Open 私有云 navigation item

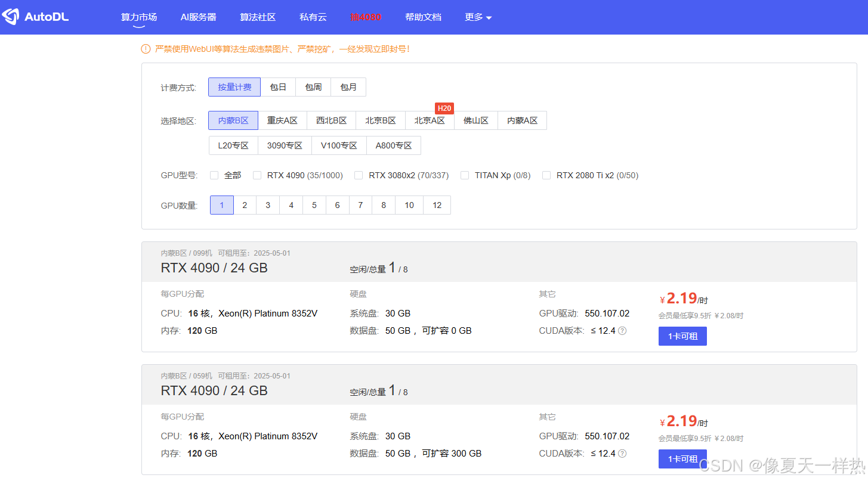(x=313, y=17)
